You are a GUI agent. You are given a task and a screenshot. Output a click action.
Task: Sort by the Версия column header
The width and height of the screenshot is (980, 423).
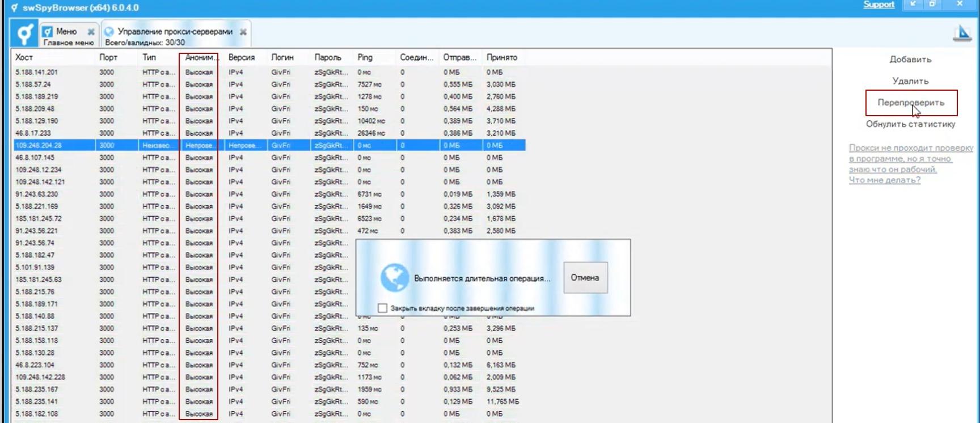point(246,57)
